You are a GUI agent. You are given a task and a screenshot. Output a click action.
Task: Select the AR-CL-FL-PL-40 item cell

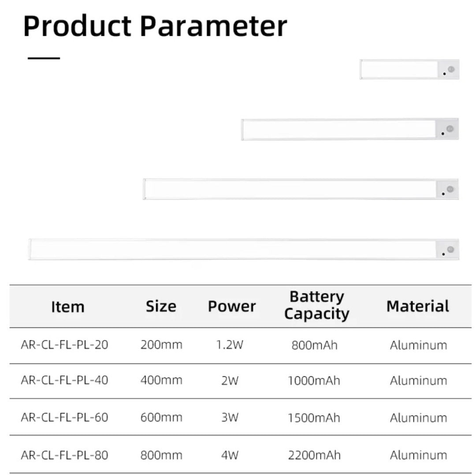[x=64, y=380]
